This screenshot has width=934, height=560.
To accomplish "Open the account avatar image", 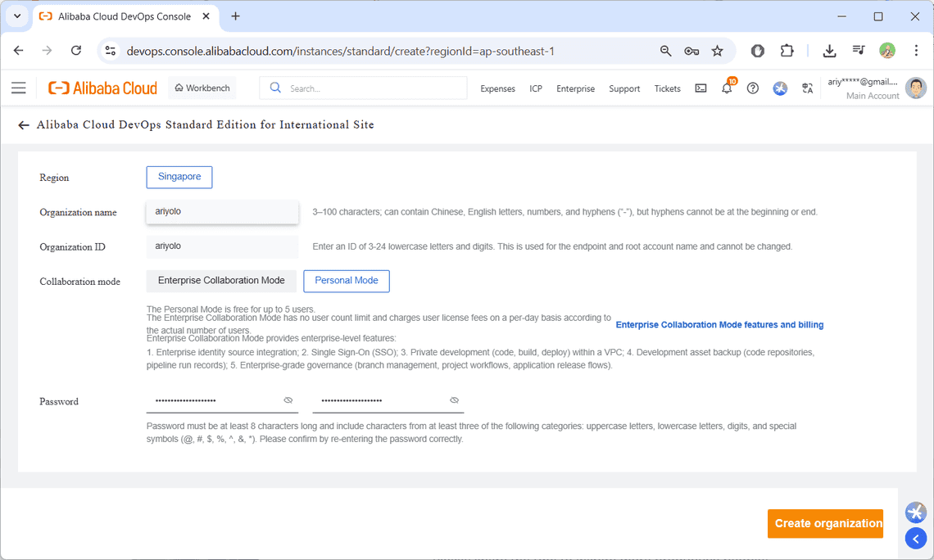I will coord(915,88).
